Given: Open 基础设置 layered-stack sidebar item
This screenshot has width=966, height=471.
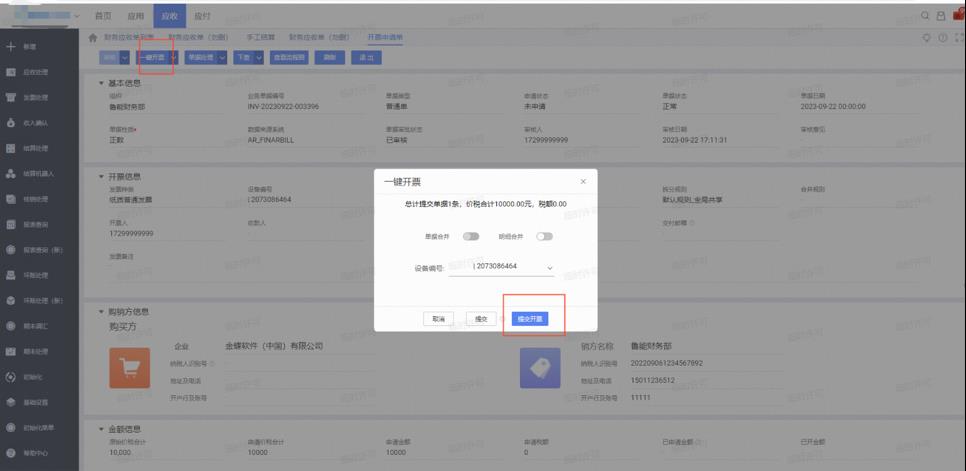Looking at the screenshot, I should [x=35, y=402].
